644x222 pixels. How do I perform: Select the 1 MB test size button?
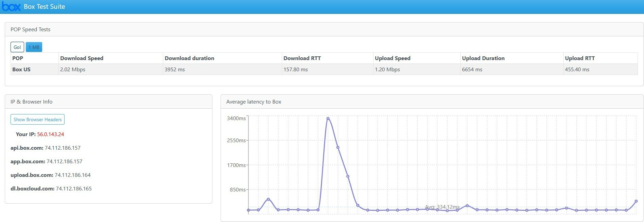pyautogui.click(x=34, y=47)
